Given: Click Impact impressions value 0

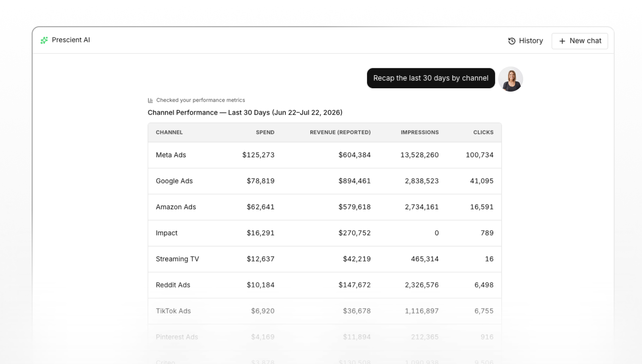Looking at the screenshot, I should (x=437, y=233).
